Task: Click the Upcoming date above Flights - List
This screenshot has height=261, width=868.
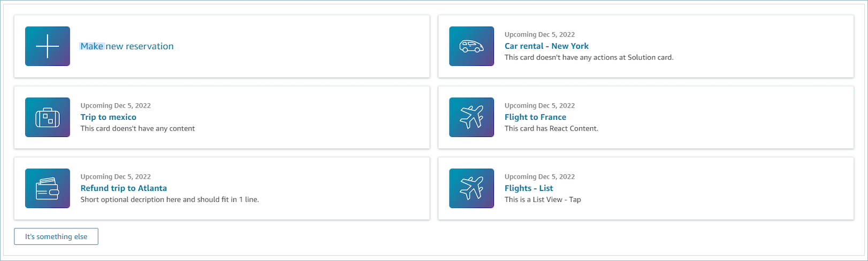Action: pyautogui.click(x=539, y=177)
